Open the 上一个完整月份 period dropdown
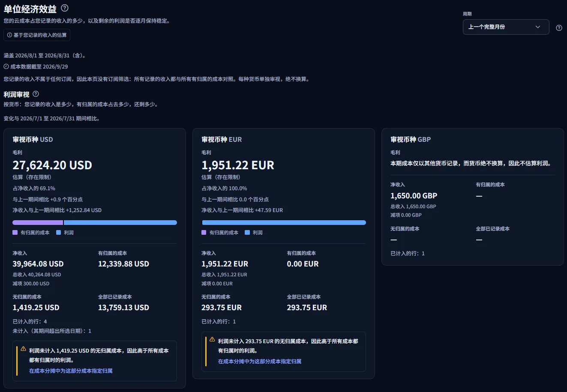567x392 pixels. (x=506, y=27)
